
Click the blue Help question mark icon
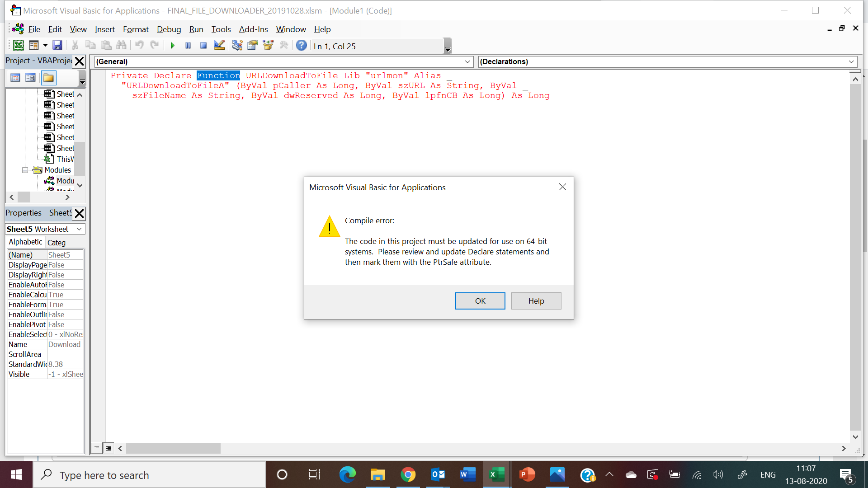pos(301,45)
